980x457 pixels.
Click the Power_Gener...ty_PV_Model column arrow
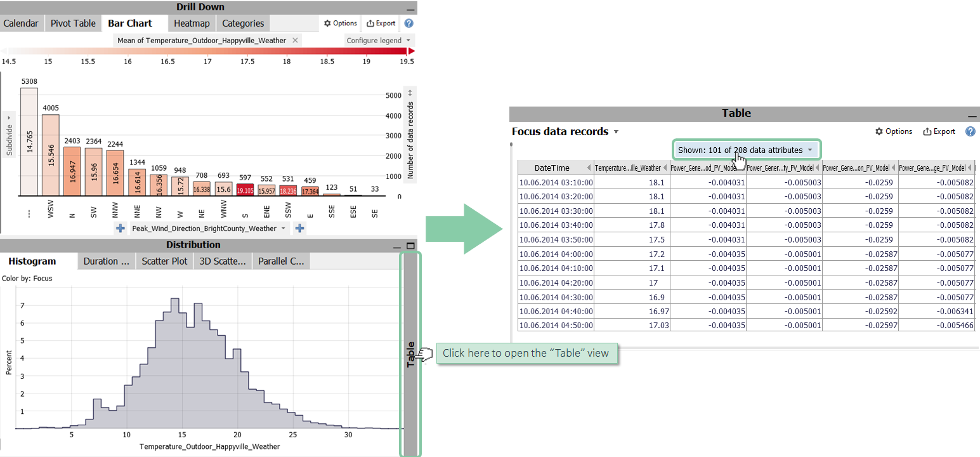[817, 168]
